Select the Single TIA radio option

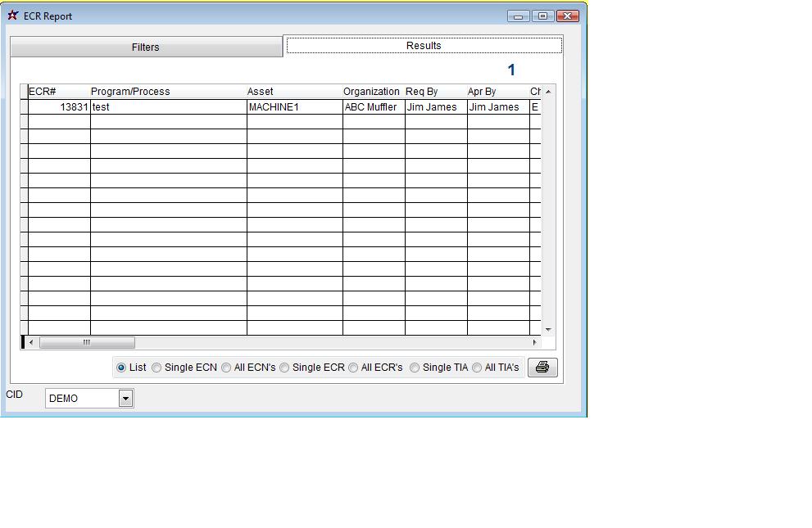pyautogui.click(x=415, y=368)
